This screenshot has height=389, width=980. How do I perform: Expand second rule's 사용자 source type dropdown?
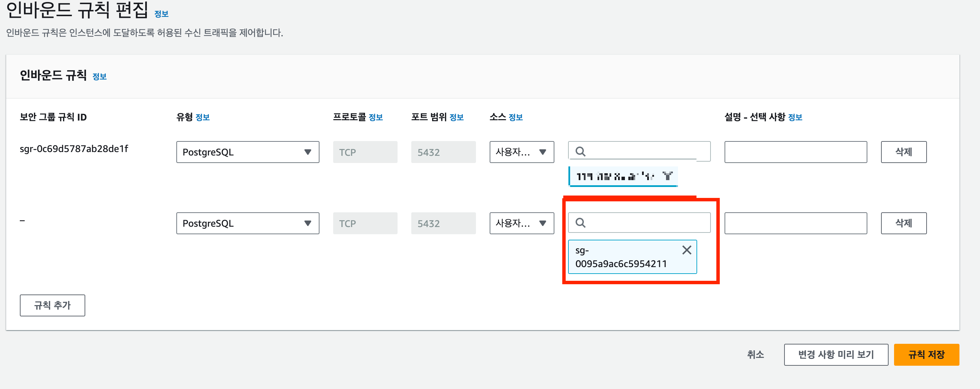(521, 223)
